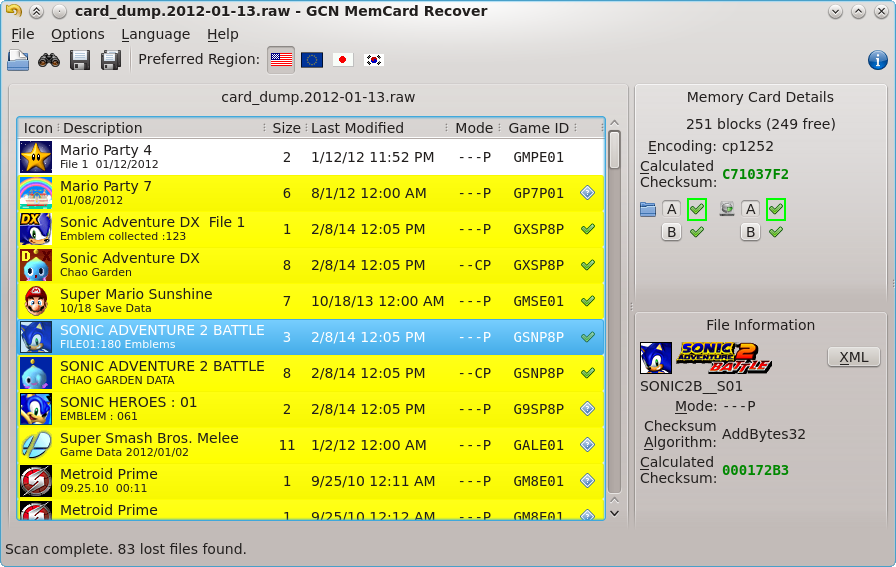Click Metroid Prime 09.25.10 00:11 icon

click(36, 481)
